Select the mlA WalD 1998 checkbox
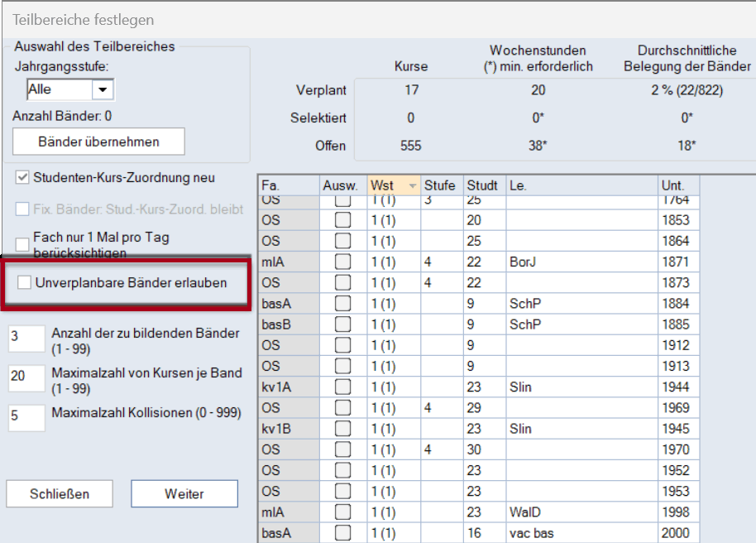The image size is (756, 543). (342, 512)
